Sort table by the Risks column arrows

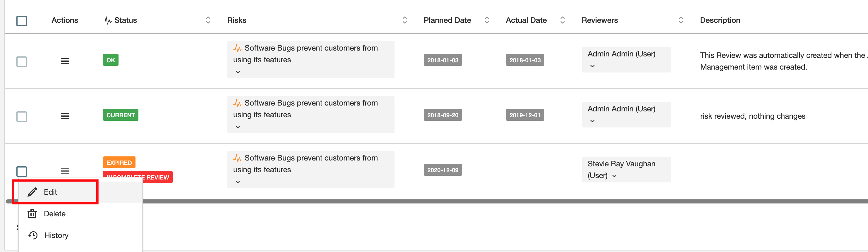(404, 20)
